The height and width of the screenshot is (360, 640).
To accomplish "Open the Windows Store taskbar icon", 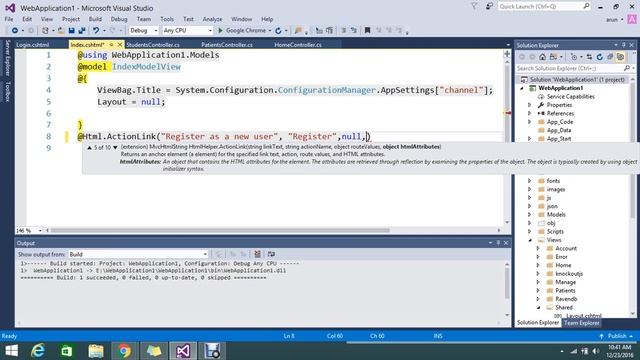I will 67,351.
